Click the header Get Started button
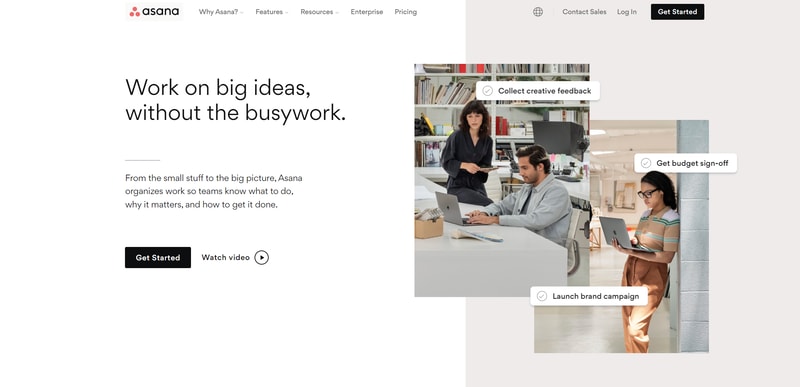The height and width of the screenshot is (387, 800). click(677, 12)
